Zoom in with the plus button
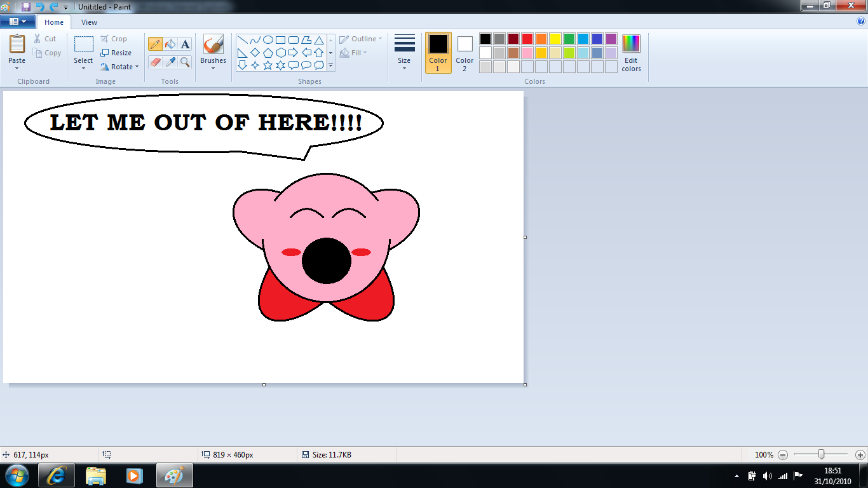The width and height of the screenshot is (868, 488). pyautogui.click(x=860, y=455)
